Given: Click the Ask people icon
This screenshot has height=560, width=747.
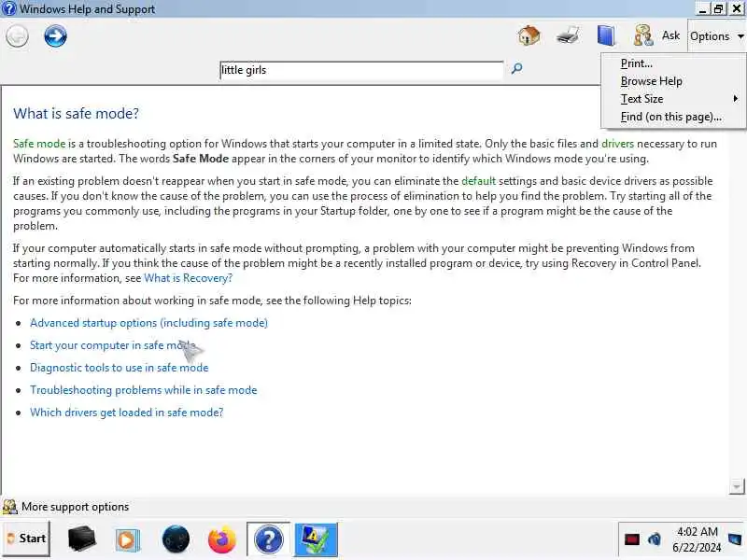Looking at the screenshot, I should tap(643, 35).
